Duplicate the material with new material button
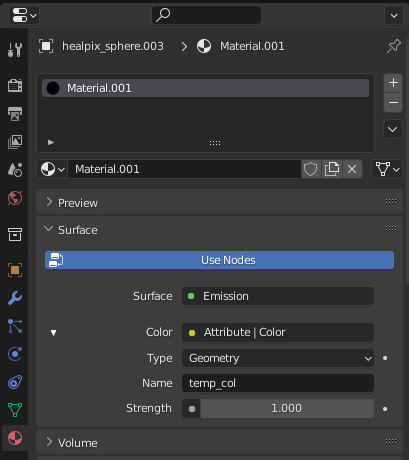The image size is (409, 460). click(x=332, y=169)
